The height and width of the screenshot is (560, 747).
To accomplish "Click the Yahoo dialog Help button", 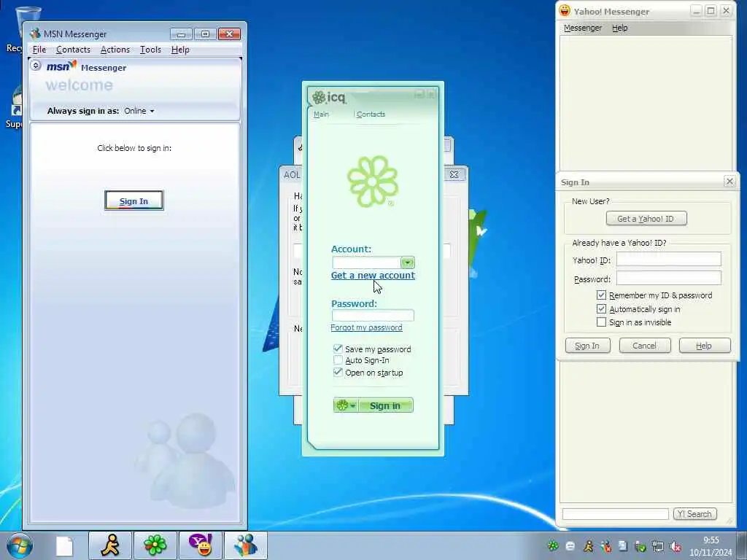I will (704, 346).
